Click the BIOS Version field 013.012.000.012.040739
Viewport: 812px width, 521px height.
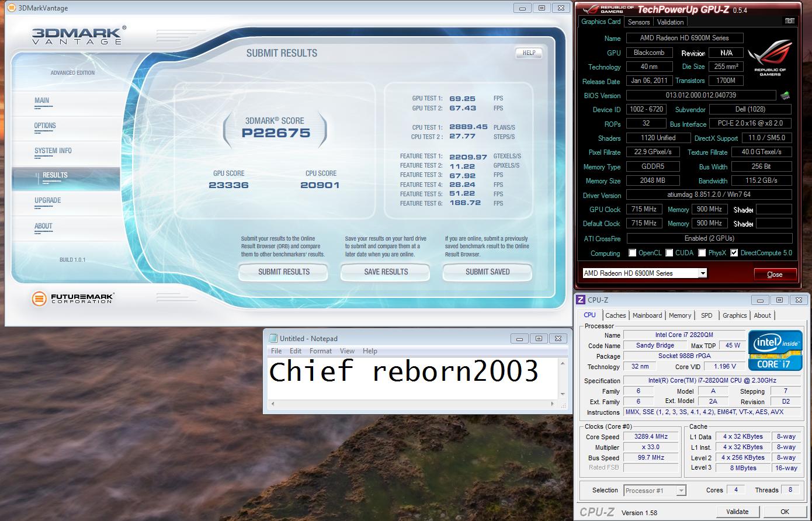point(701,95)
